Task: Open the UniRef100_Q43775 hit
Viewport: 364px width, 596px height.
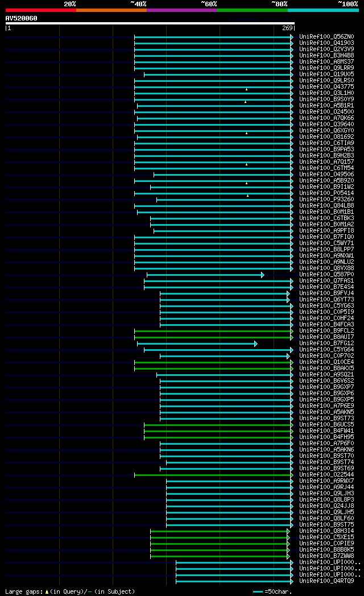Action: [326, 86]
